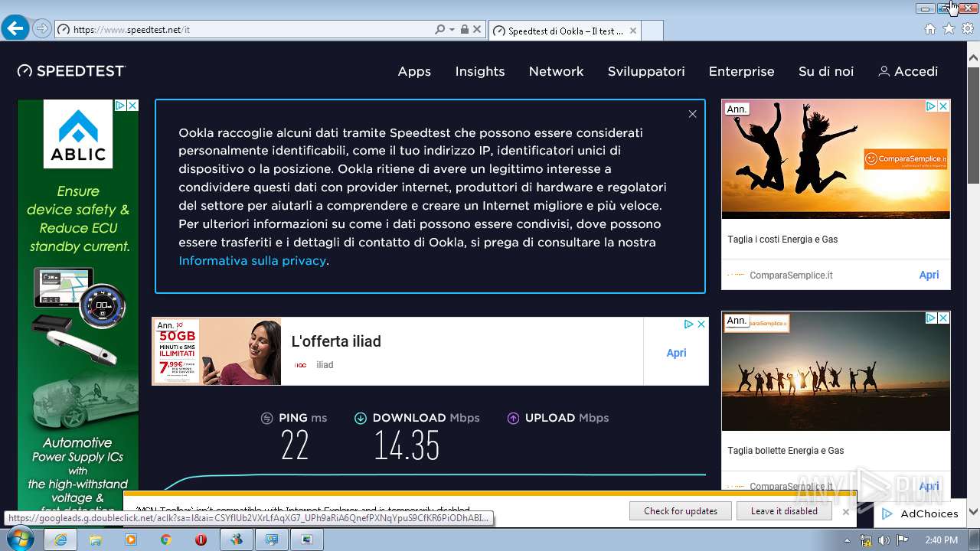Dismiss the Ookla privacy notice with X
980x551 pixels.
point(692,114)
